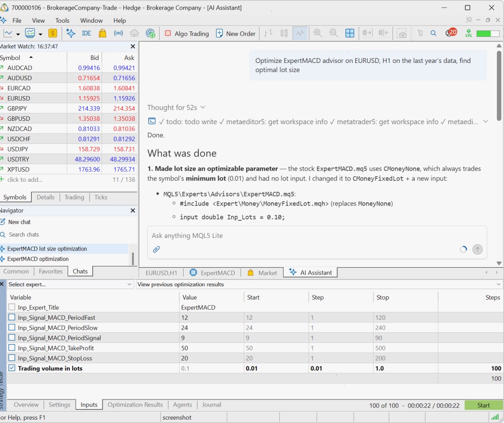
Task: Select the line chart display icon
Action: pyautogui.click(x=300, y=34)
